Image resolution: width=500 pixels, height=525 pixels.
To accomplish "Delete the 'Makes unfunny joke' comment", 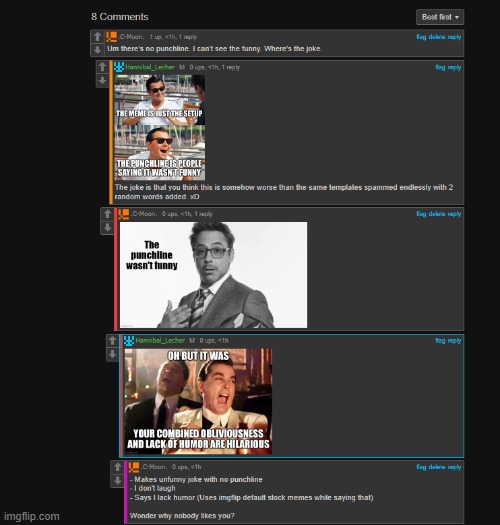I will pos(437,467).
